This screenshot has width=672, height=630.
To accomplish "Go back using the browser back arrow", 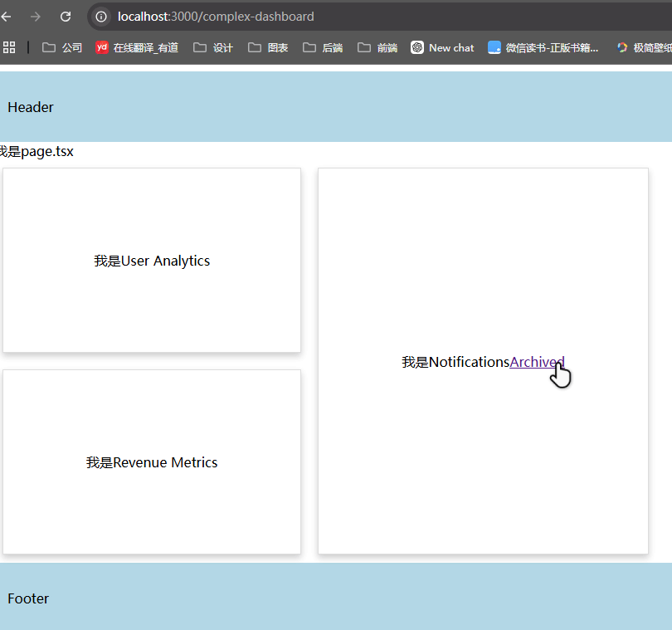I will 6,17.
